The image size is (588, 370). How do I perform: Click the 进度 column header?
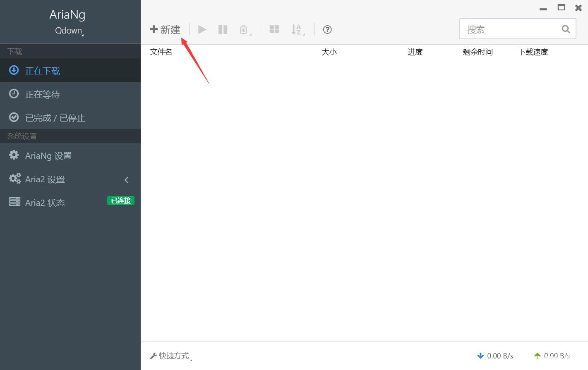[x=415, y=52]
